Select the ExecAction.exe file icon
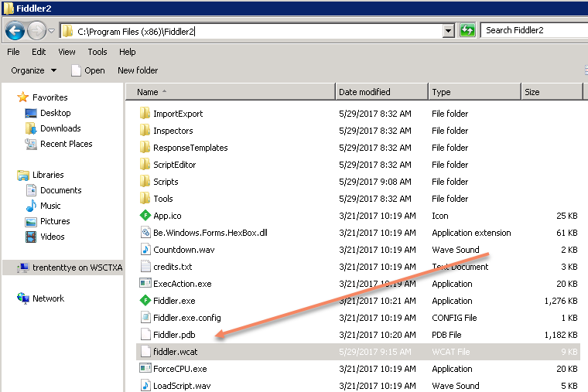This screenshot has width=588, height=392. pos(145,284)
